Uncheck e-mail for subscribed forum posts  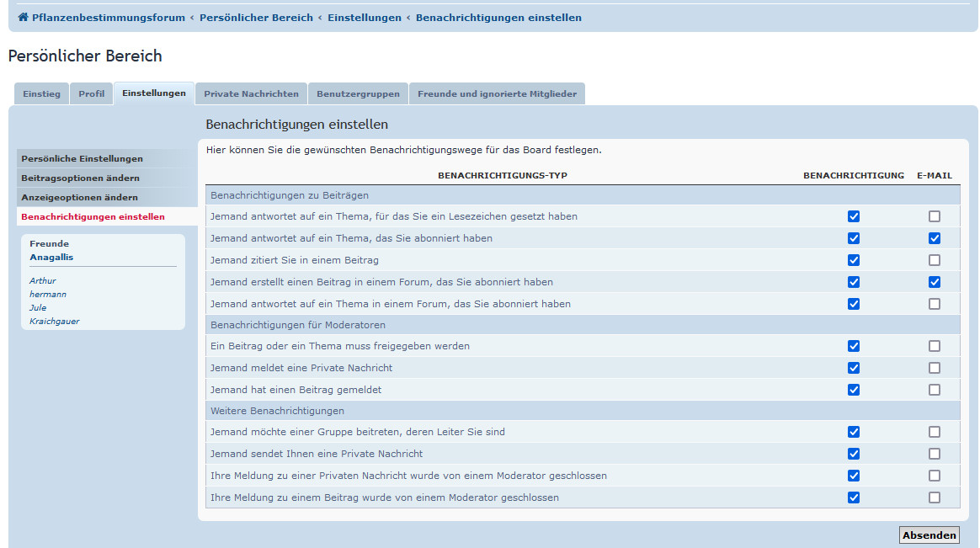tap(934, 282)
